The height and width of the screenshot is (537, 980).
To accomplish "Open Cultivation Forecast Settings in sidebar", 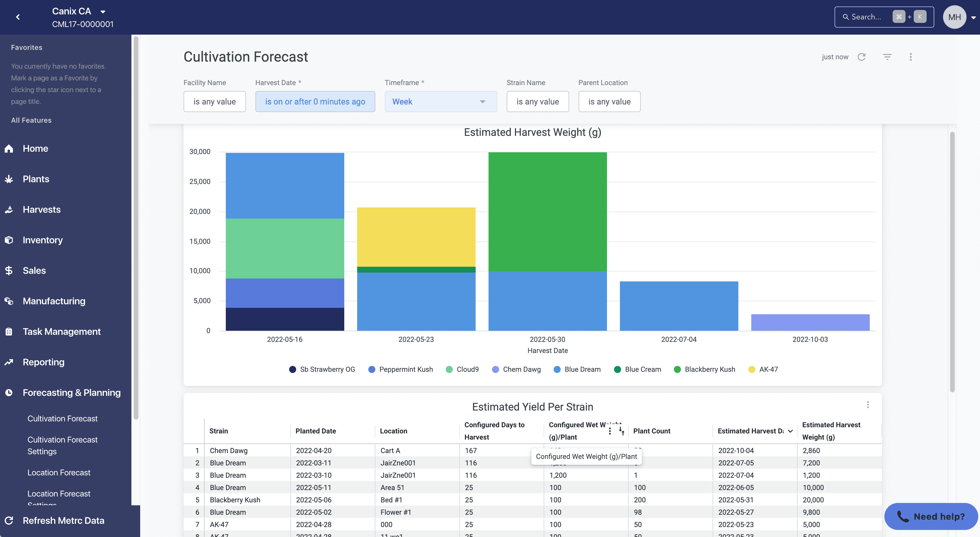I will 62,445.
